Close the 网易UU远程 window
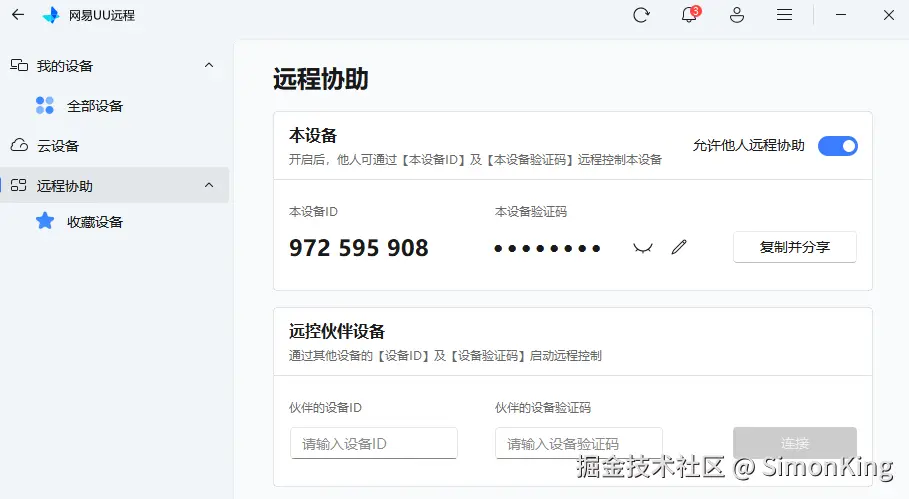The height and width of the screenshot is (499, 909). [x=889, y=15]
